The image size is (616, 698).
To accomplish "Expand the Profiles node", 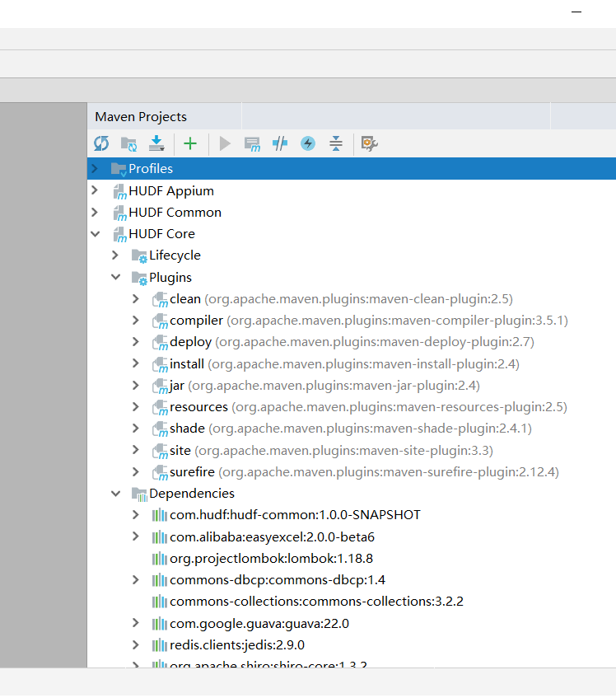I will (95, 169).
